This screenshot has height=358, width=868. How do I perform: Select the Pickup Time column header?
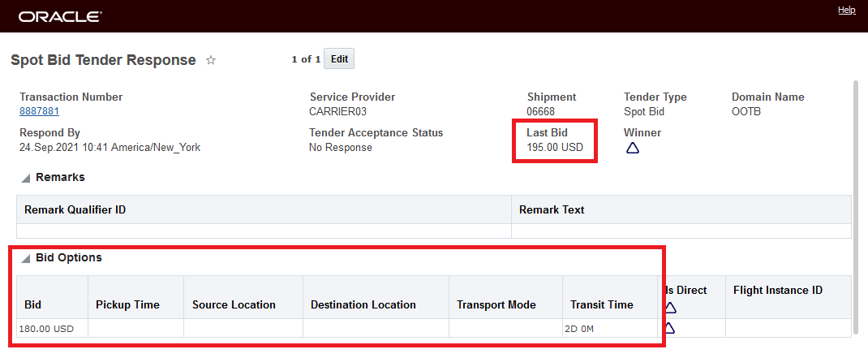click(x=127, y=304)
